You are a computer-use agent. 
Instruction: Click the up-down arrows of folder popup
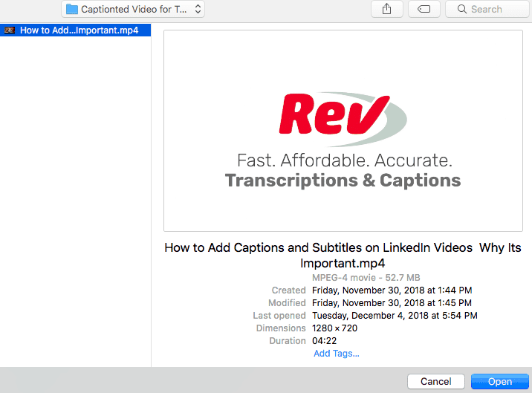(198, 9)
